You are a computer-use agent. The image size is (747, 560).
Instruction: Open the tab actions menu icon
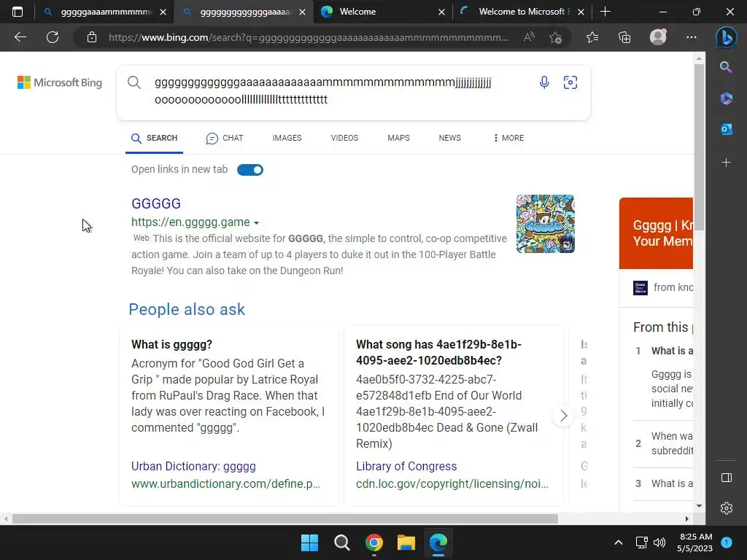pos(18,12)
